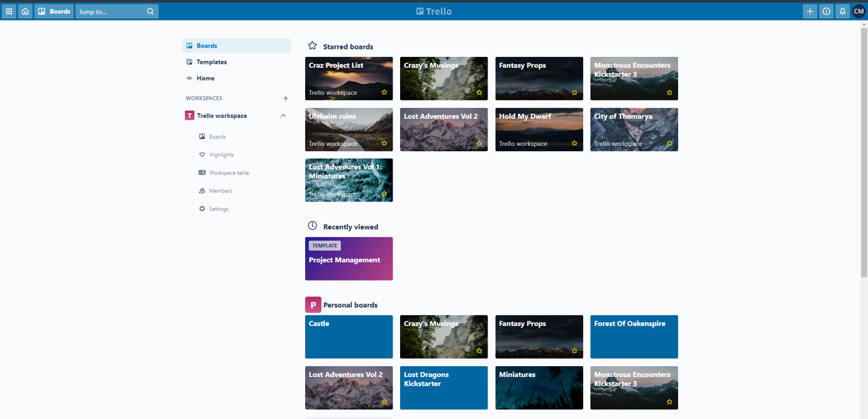Click the Personal boards heading

click(351, 305)
